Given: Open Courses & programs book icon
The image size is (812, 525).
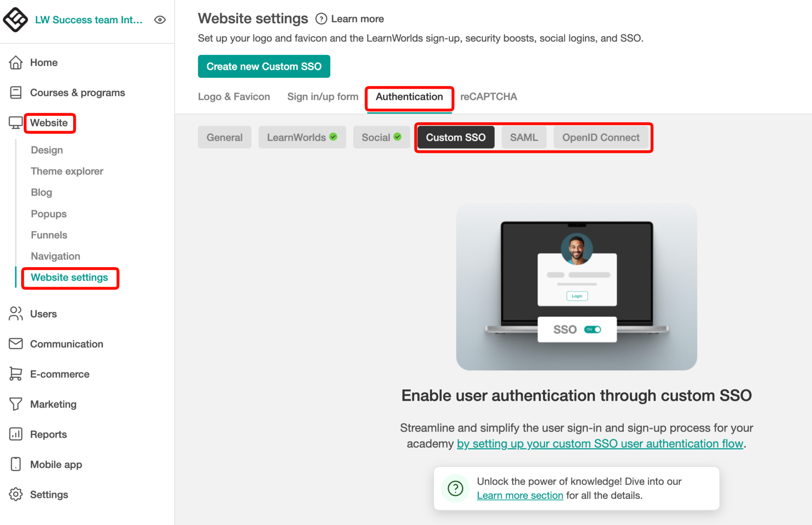Looking at the screenshot, I should [16, 93].
